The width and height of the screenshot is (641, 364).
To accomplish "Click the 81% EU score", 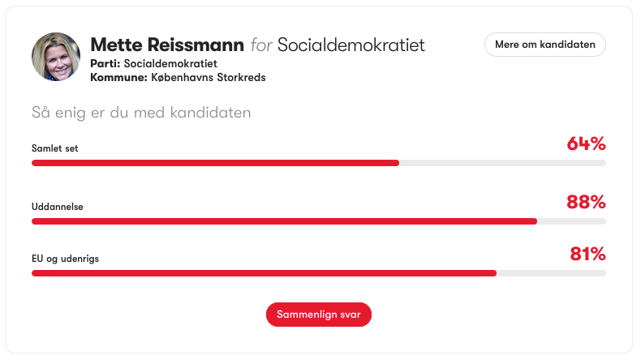I will [587, 255].
